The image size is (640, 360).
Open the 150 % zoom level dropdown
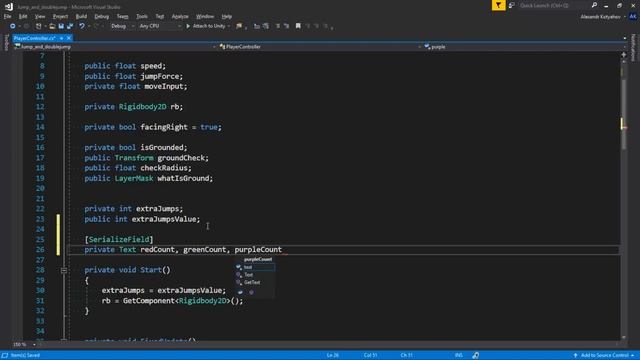click(x=24, y=344)
